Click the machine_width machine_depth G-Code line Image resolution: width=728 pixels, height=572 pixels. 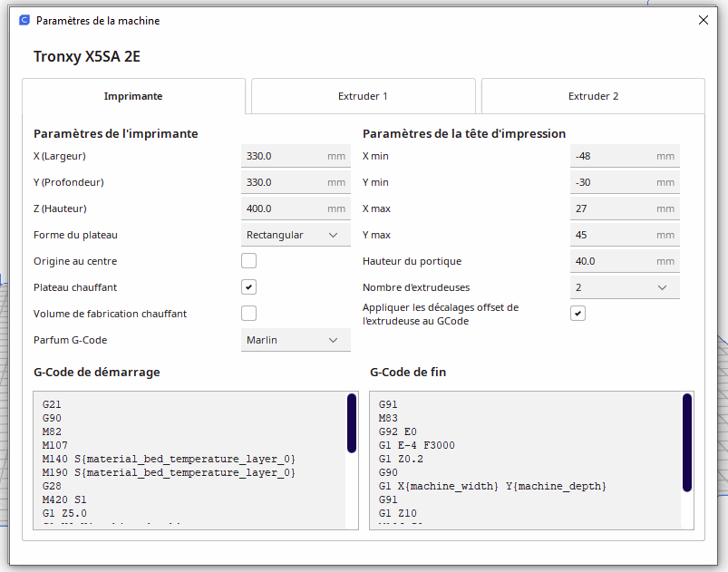492,486
